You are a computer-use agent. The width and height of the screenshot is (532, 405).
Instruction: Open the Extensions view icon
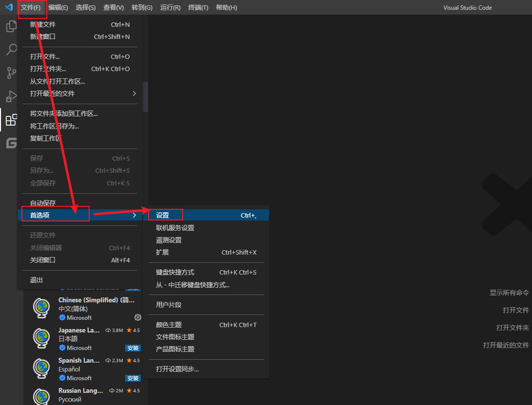coord(11,120)
